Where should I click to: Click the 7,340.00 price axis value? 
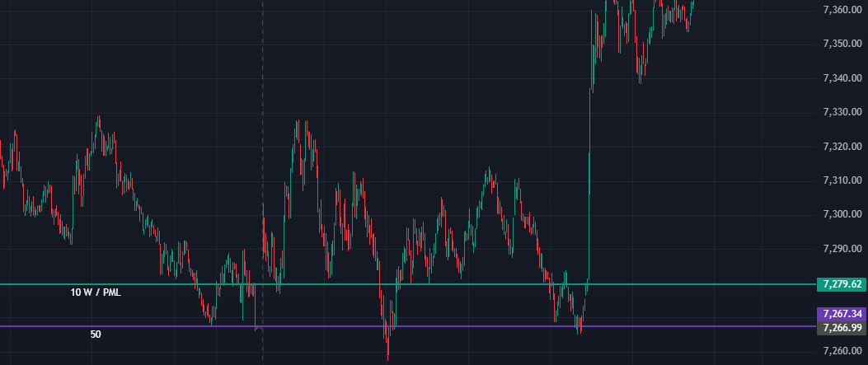(842, 78)
